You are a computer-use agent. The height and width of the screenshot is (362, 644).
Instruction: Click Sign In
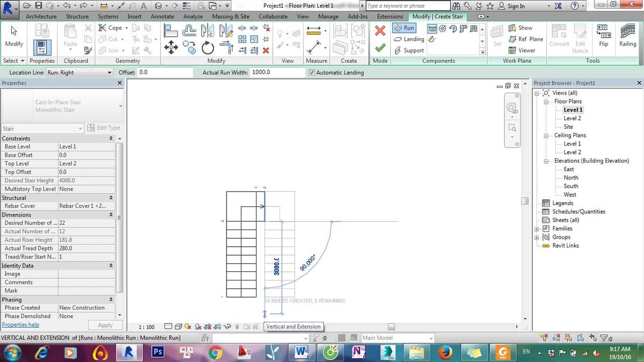[511, 6]
